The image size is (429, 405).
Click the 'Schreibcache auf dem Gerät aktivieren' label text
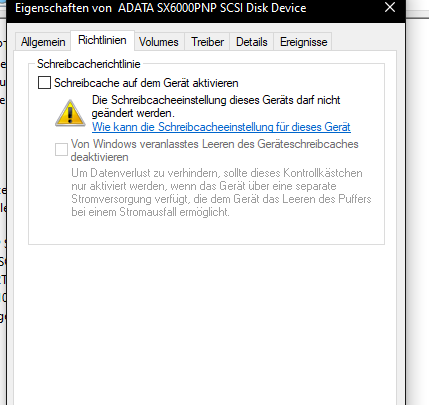click(146, 83)
